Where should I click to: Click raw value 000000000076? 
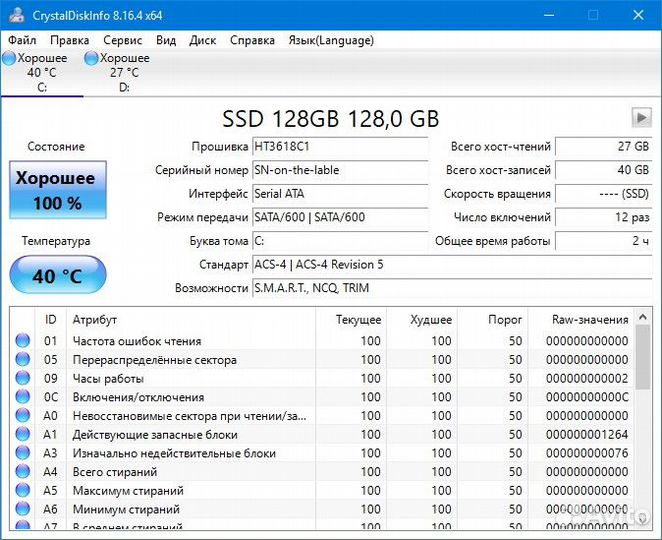click(586, 453)
